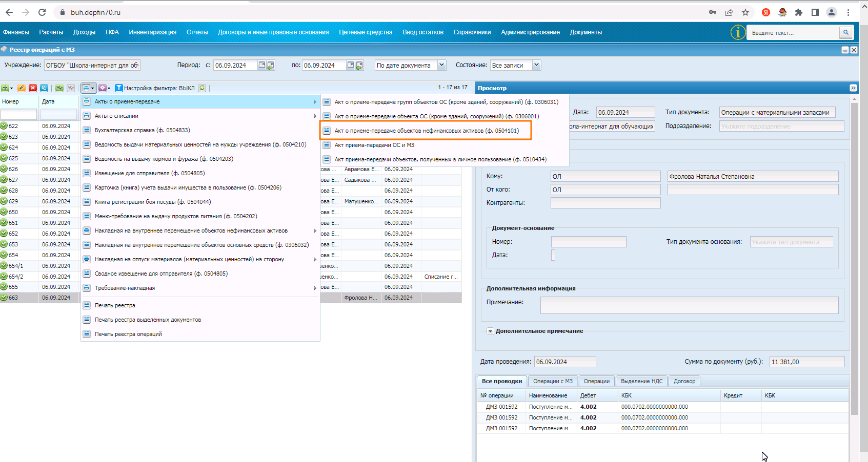Refresh the registry list with green arrows icon
Image resolution: width=868 pixels, height=462 pixels.
(202, 88)
